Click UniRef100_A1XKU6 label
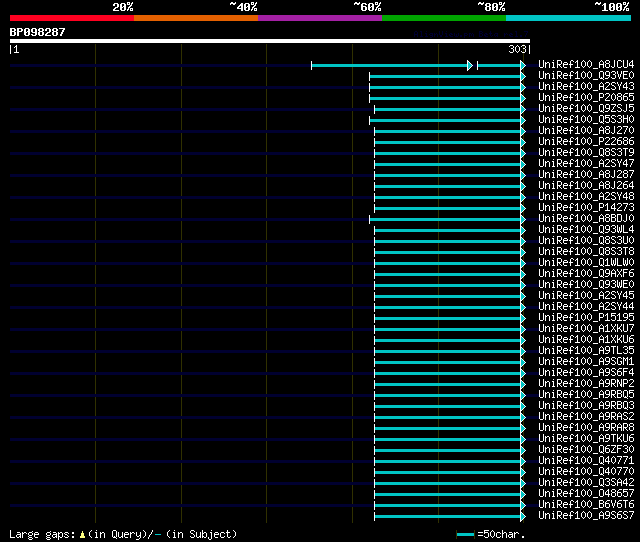The height and width of the screenshot is (542, 640). coord(586,340)
